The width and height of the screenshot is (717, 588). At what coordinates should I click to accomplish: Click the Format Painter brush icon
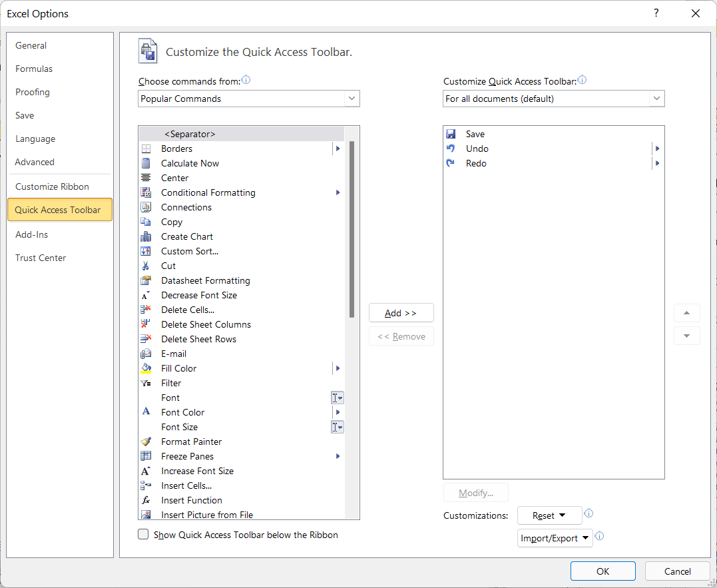[x=146, y=441]
